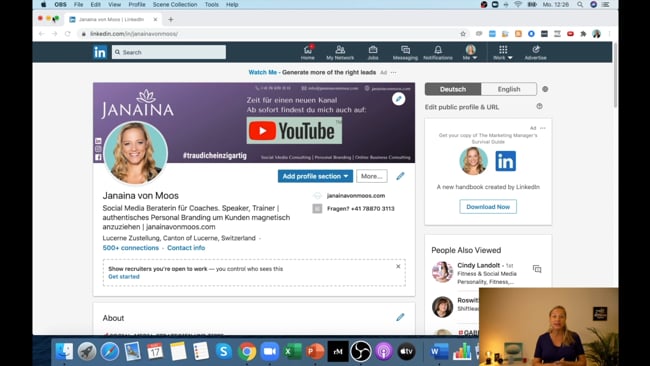650x366 pixels.
Task: Click help icon beside Edit public profile
Action: [x=539, y=107]
